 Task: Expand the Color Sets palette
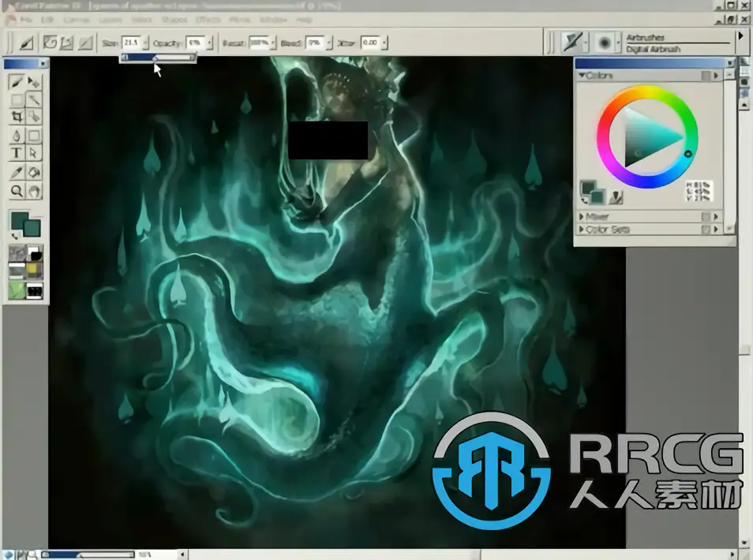pyautogui.click(x=582, y=230)
